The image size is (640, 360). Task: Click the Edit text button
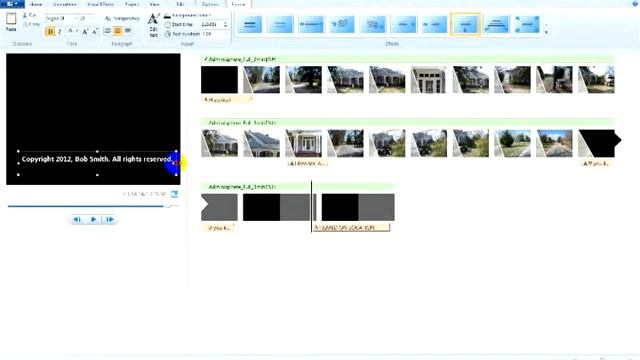(x=153, y=25)
